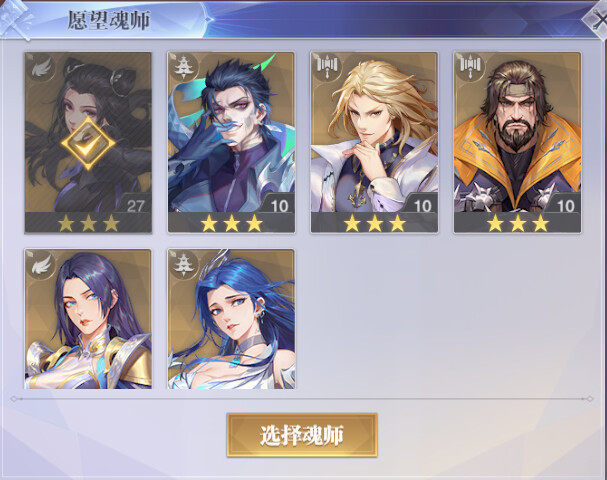607x480 pixels.
Task: Uncheck the golden checkmark on the selected card
Action: pyautogui.click(x=88, y=143)
